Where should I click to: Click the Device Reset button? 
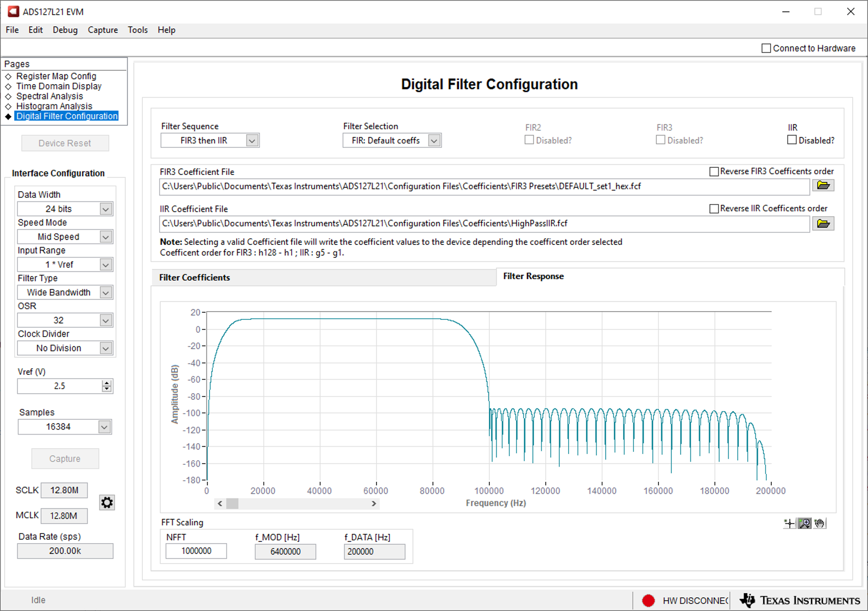pos(65,143)
